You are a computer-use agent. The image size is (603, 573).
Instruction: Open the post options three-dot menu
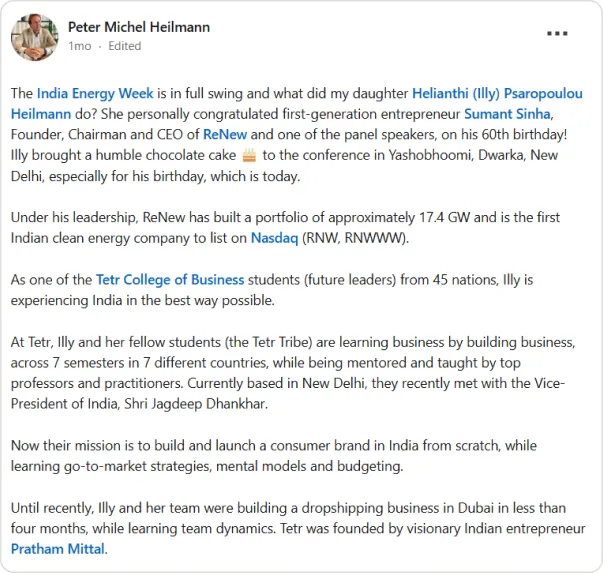[x=557, y=34]
